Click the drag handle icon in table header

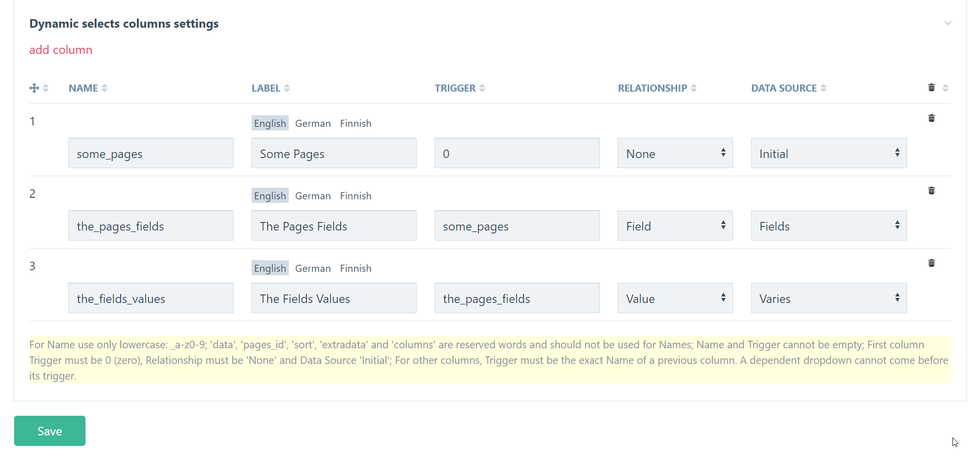tap(33, 88)
